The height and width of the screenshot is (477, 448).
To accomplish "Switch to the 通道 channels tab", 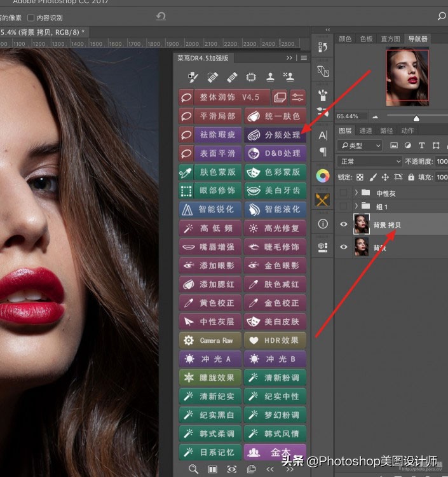I will tap(365, 130).
